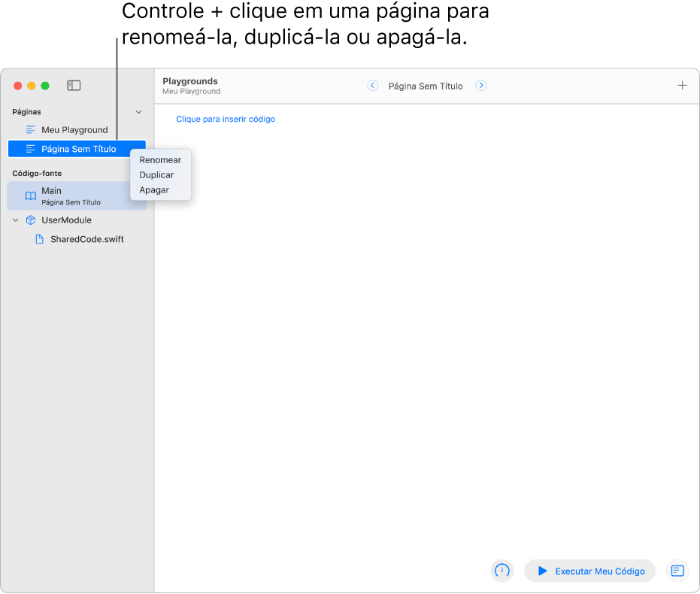This screenshot has width=700, height=594.
Task: Click the book icon beside Main
Action: (x=30, y=196)
